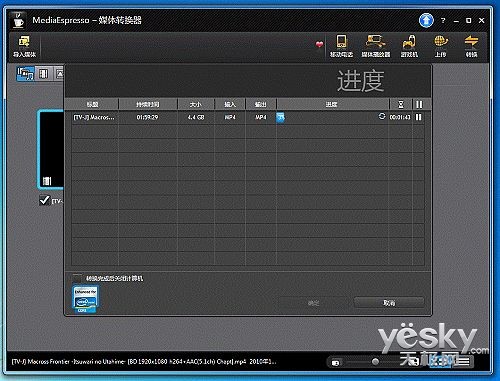The image size is (500, 381).
Task: Click the Input (输入) column header
Action: pyautogui.click(x=230, y=104)
